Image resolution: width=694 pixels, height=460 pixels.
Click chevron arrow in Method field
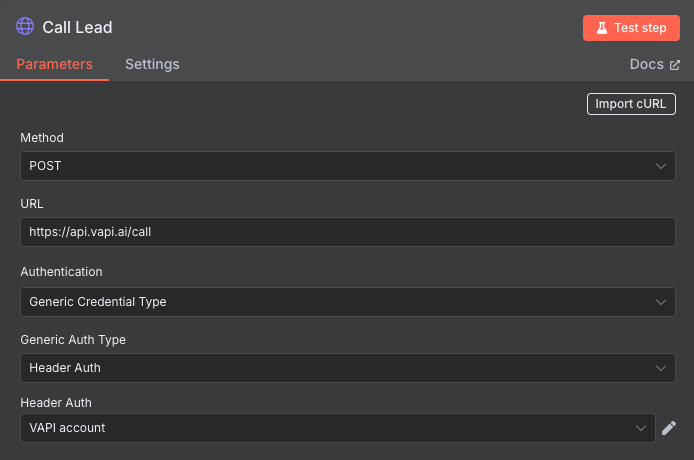coord(661,166)
